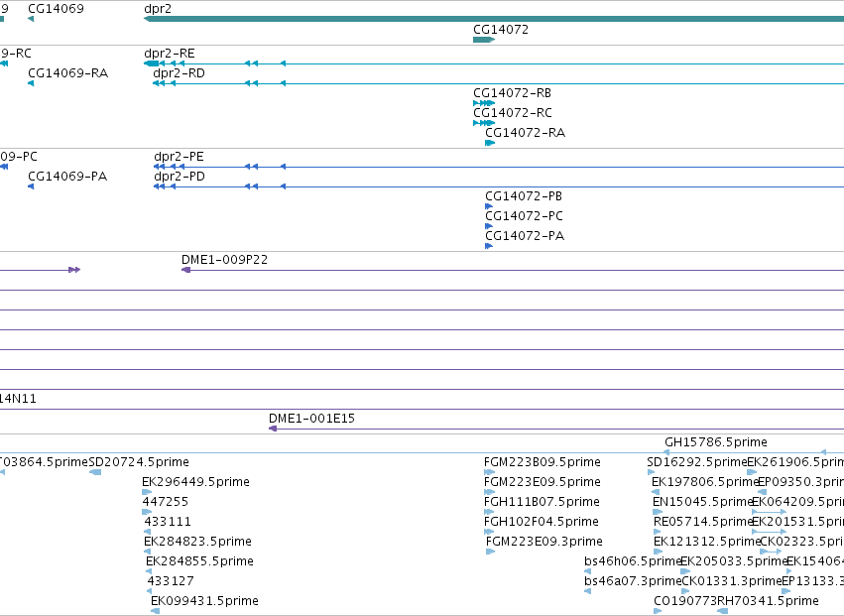Screen dimensions: 844x616
Task: Select the SD16292.5prime EST label
Action: point(697,462)
